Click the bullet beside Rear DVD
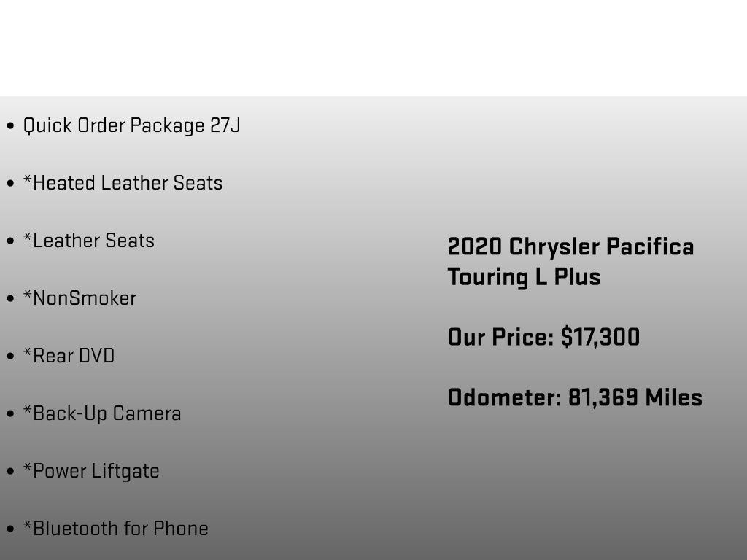Screen dimensions: 747x560 click(x=10, y=356)
